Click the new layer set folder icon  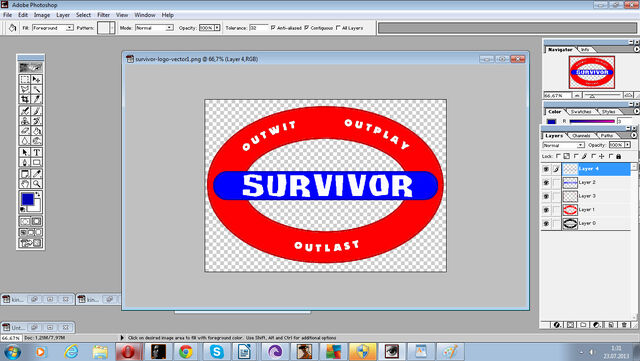584,325
